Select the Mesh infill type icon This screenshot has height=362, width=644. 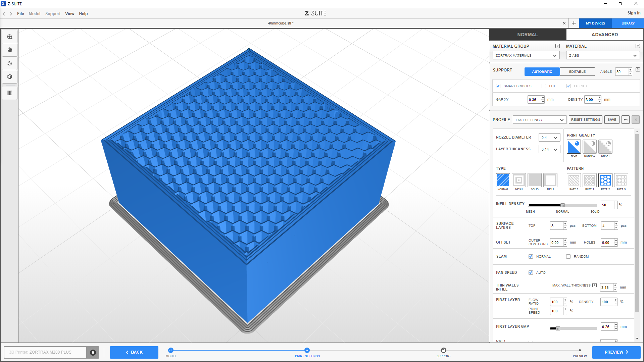pyautogui.click(x=518, y=180)
